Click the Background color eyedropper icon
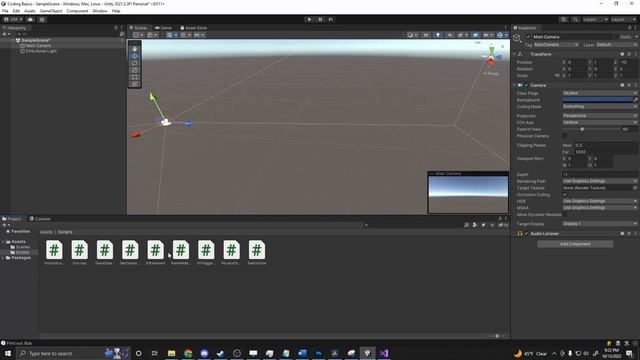The image size is (640, 360). pos(635,100)
